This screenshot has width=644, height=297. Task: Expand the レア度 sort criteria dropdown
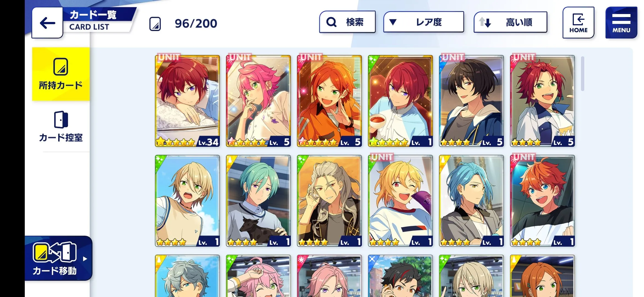click(424, 22)
